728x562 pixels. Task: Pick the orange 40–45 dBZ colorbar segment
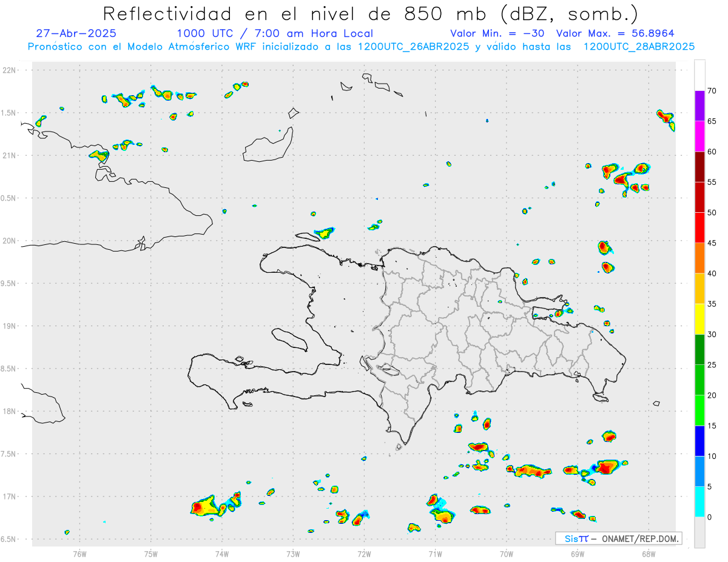(x=699, y=258)
